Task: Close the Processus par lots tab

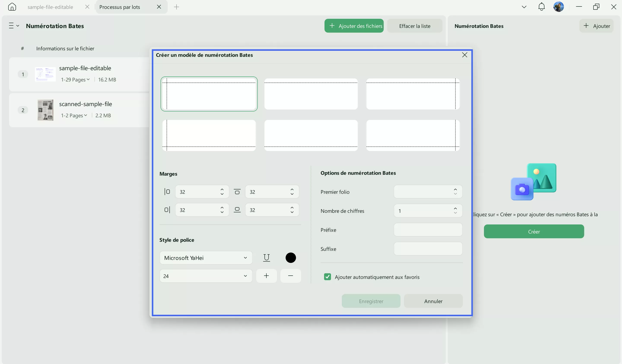Action: pyautogui.click(x=159, y=7)
